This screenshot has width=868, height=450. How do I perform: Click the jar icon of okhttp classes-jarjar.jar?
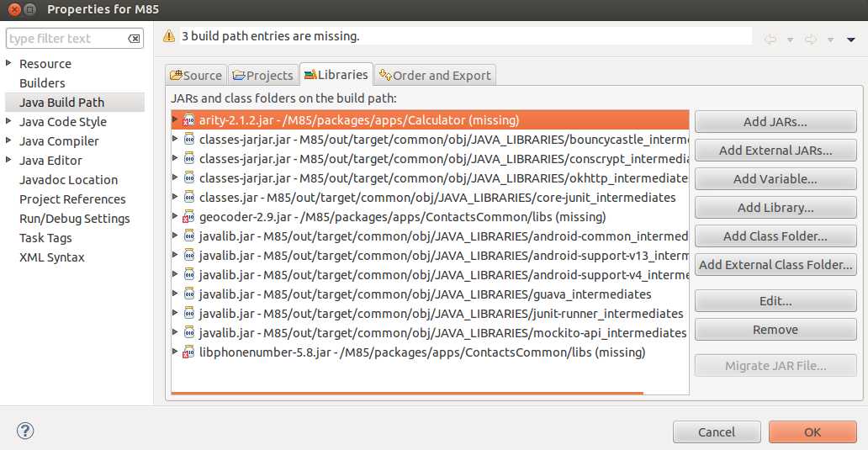point(188,177)
